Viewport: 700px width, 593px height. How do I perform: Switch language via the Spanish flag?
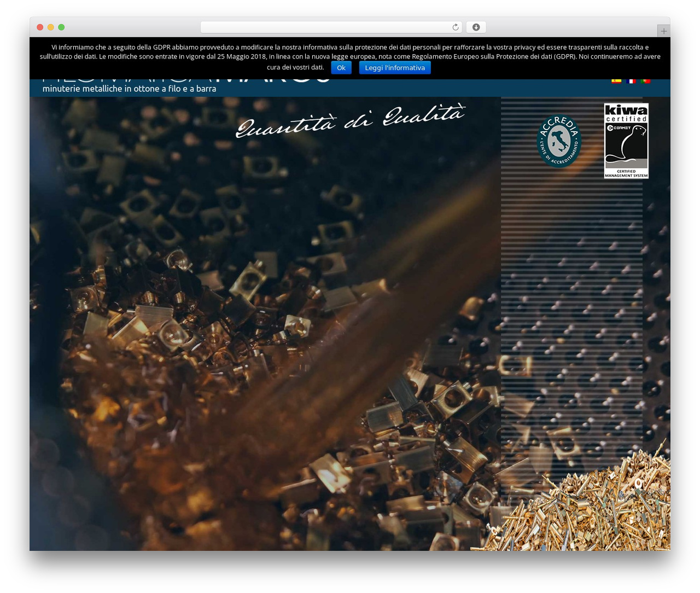point(616,81)
